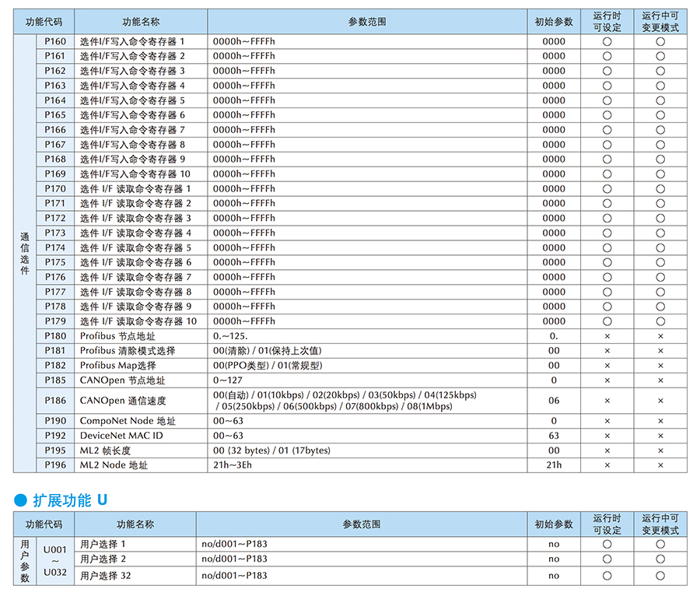Click the DeviceNet MAC ID function name
This screenshot has height=596, width=700.
click(121, 436)
